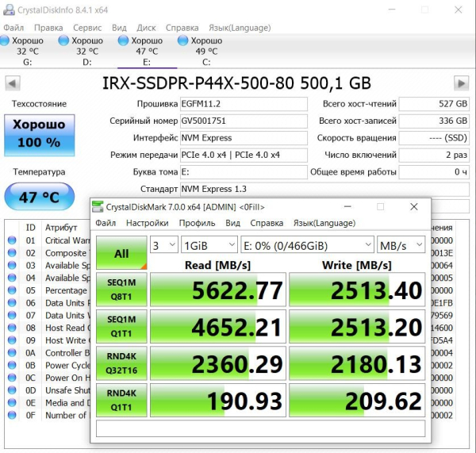
Task: Go to previous disk with left arrow
Action: (x=13, y=83)
